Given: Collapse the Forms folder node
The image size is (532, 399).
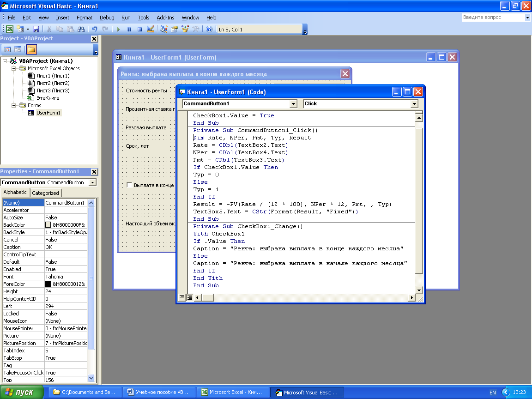Looking at the screenshot, I should (14, 105).
